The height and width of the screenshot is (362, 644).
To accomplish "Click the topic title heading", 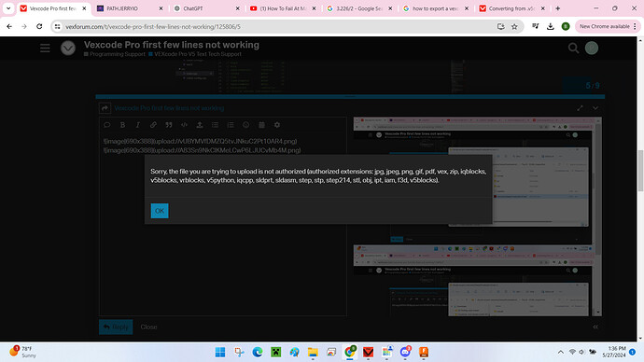I will 172,45.
